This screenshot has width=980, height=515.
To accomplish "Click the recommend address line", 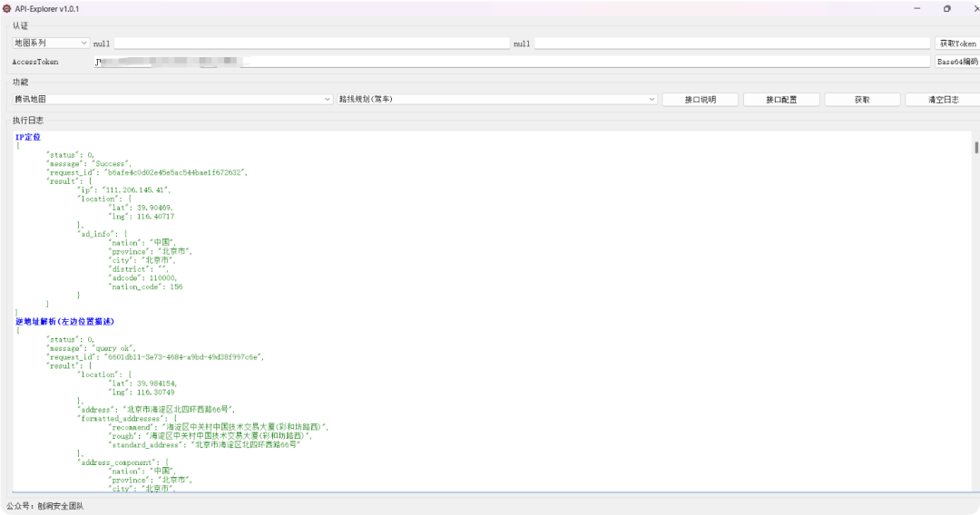I will pos(219,427).
